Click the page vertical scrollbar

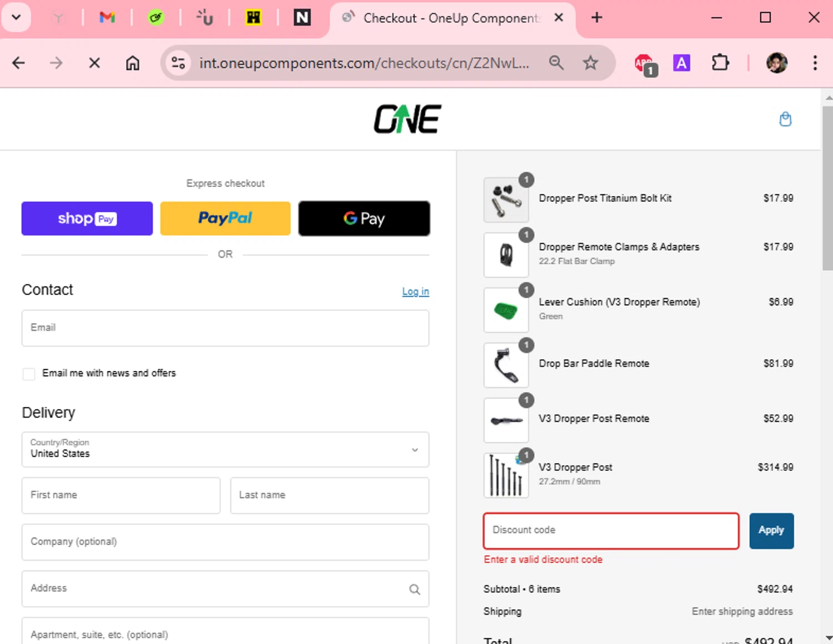coord(827,189)
